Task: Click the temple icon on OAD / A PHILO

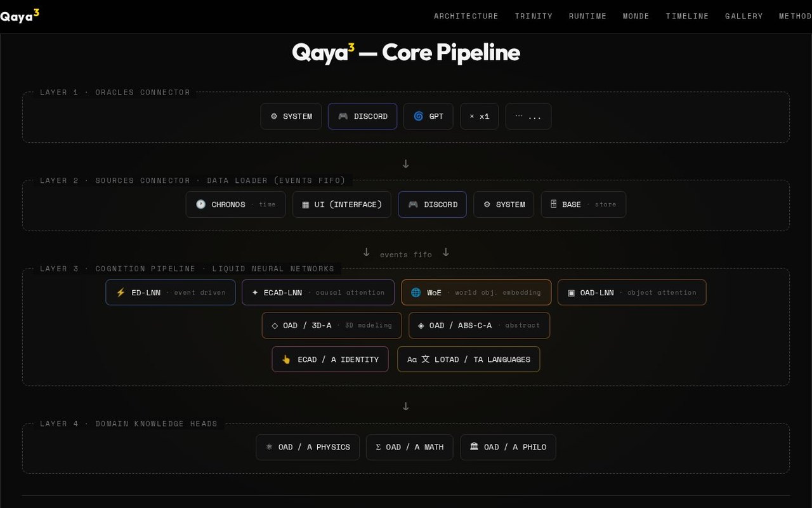Action: click(474, 447)
